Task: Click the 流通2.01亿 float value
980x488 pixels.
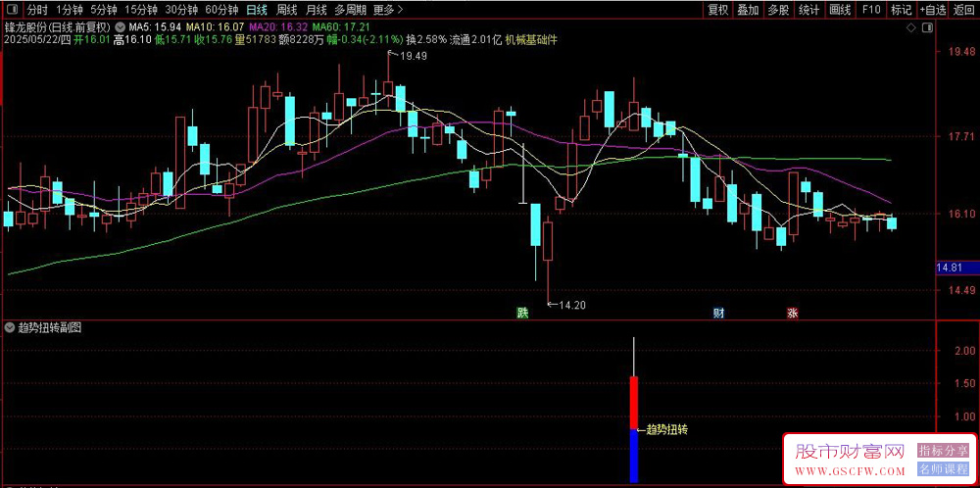Action: click(x=476, y=39)
